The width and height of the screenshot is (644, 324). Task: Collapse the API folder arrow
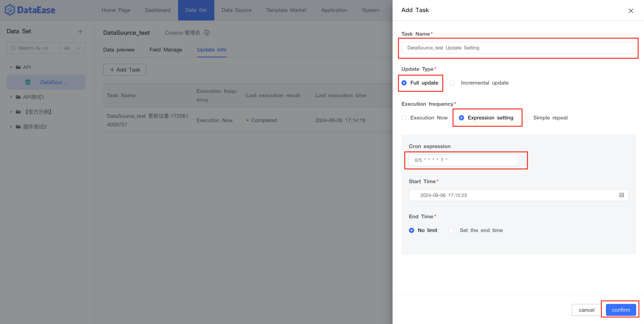click(11, 67)
